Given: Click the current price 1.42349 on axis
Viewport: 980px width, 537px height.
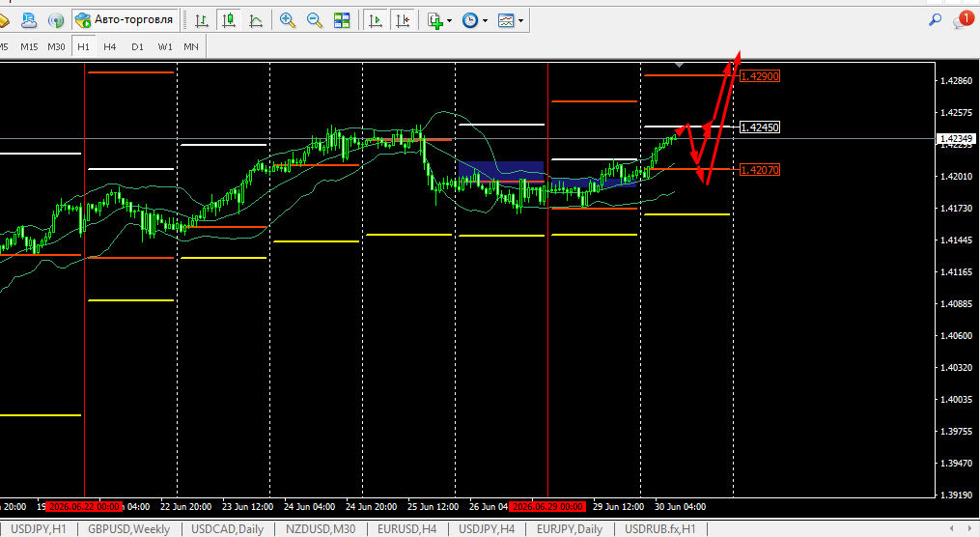Looking at the screenshot, I should (956, 139).
